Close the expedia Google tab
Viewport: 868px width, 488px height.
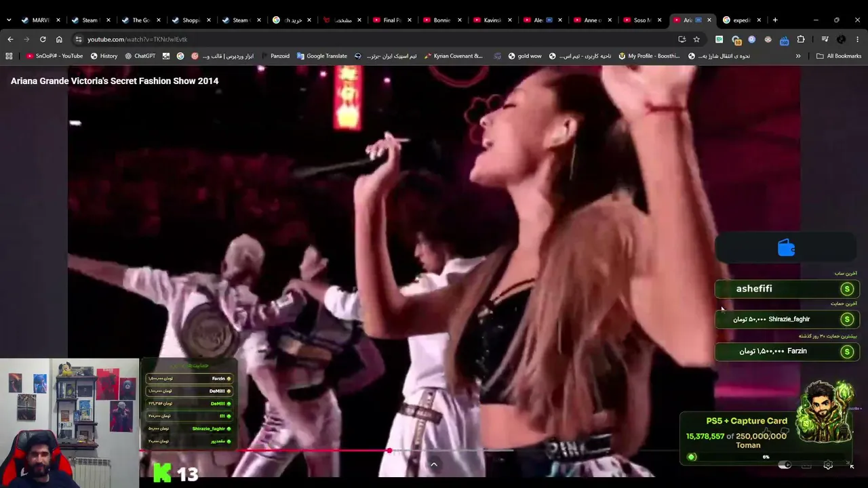(759, 20)
